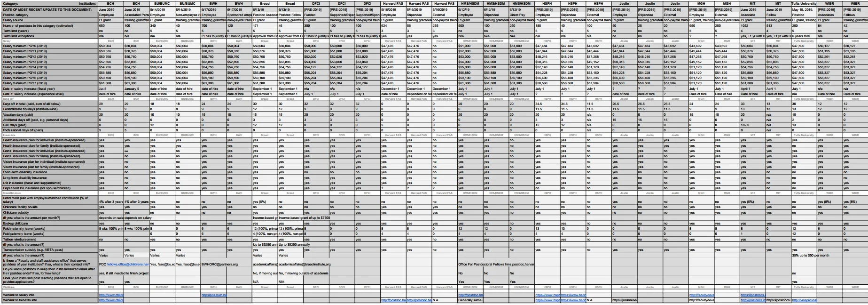Open the BCH benefits info weblink
This screenshot has width=868, height=305.
coord(111,300)
